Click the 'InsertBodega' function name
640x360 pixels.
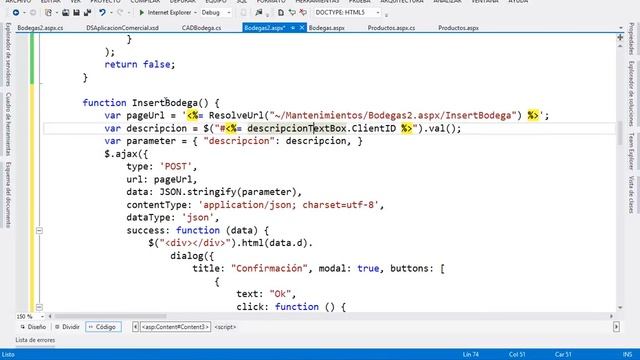point(165,103)
